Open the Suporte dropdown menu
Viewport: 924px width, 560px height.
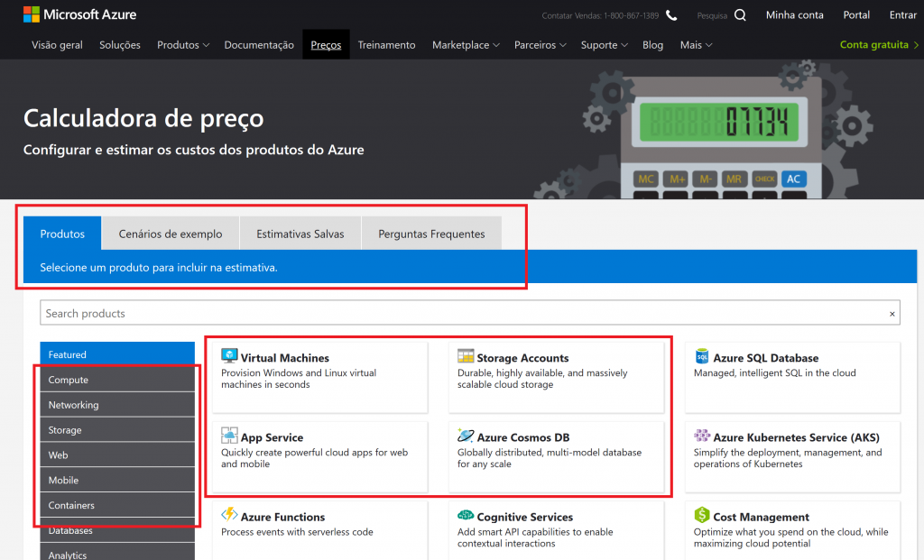(x=604, y=45)
